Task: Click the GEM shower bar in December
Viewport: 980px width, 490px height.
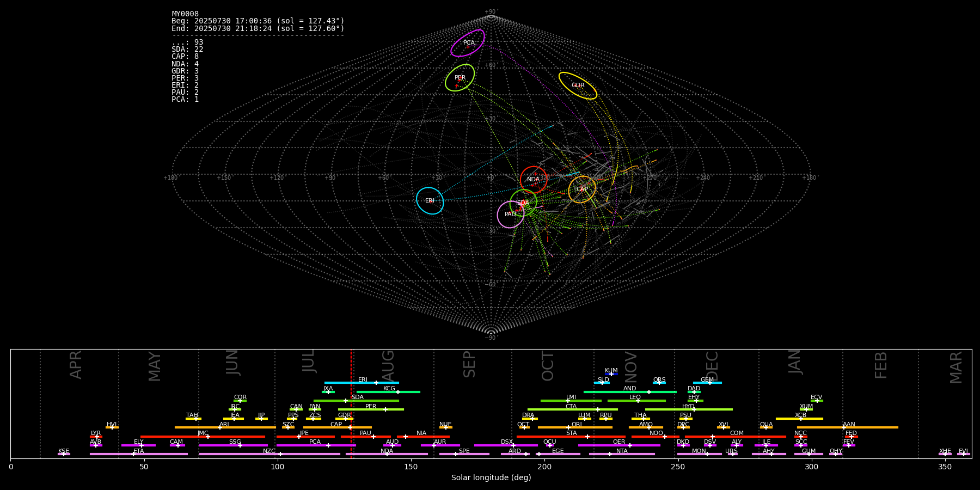Action: [707, 383]
